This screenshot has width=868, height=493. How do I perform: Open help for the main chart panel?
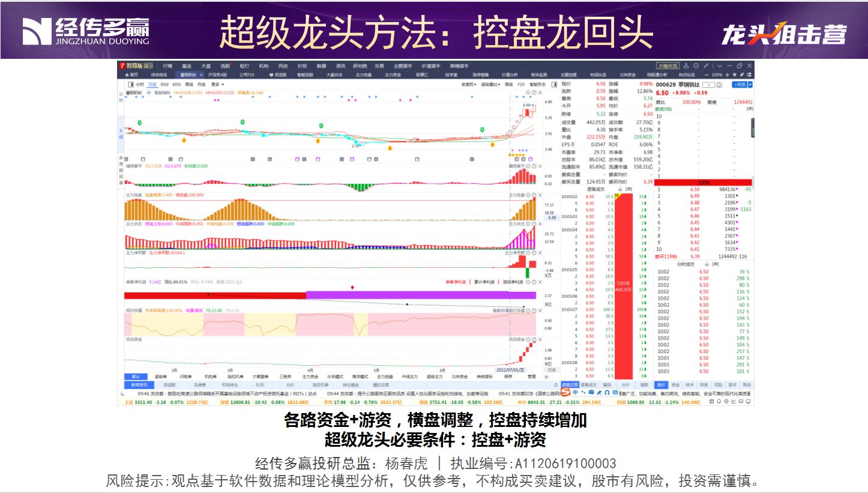coord(534,92)
